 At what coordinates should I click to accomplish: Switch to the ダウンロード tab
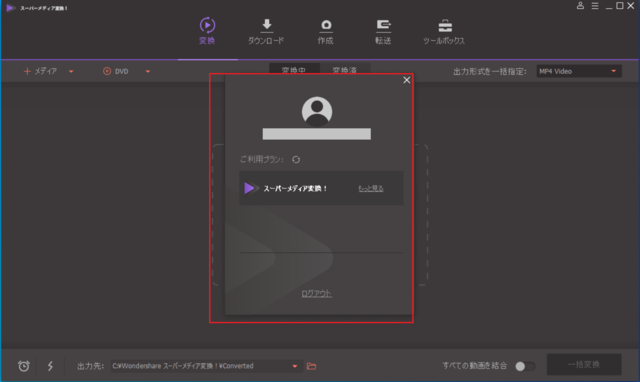pyautogui.click(x=266, y=31)
